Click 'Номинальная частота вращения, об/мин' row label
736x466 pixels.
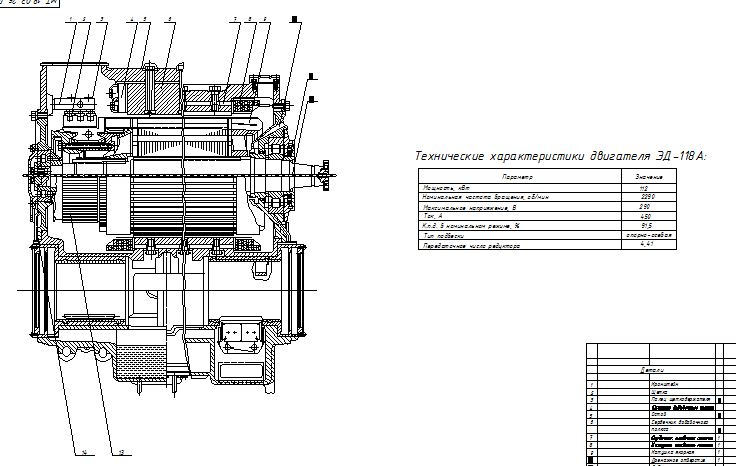tap(485, 197)
